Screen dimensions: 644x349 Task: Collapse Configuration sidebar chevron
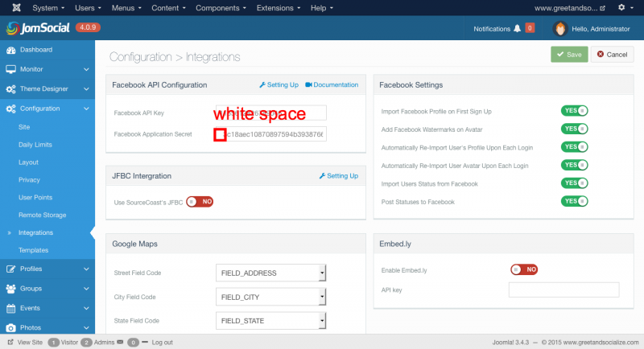pyautogui.click(x=86, y=109)
